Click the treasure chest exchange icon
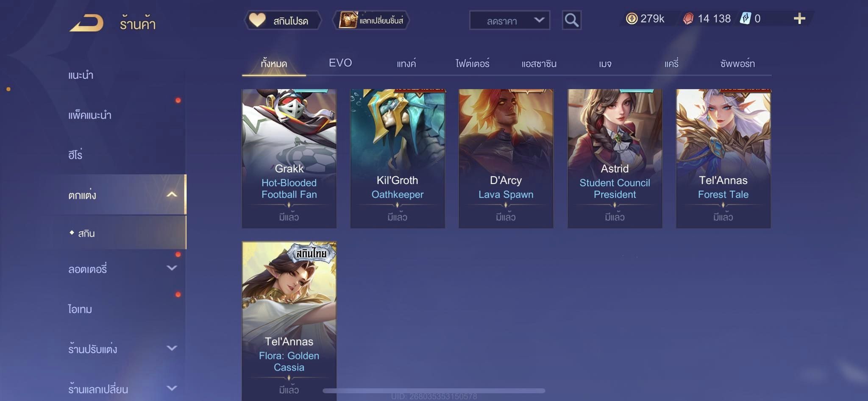Viewport: 868px width, 401px height. (348, 20)
